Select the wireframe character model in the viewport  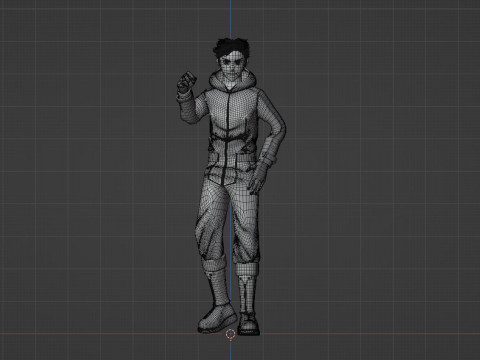(x=231, y=187)
